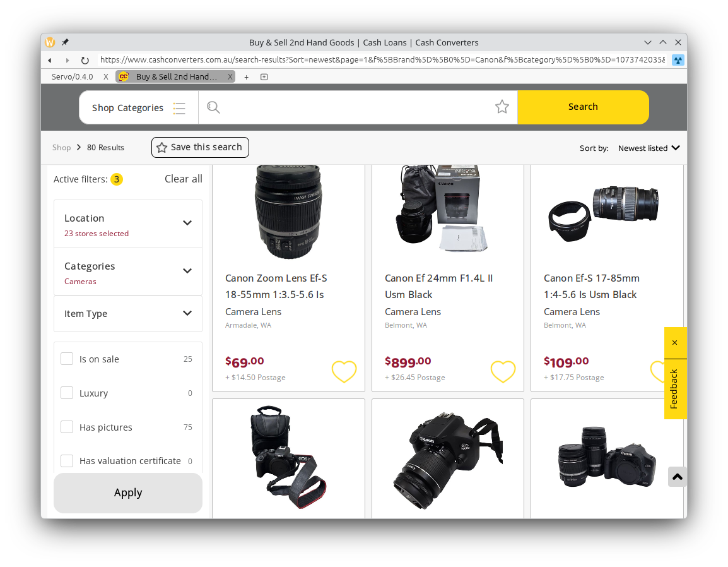Image resolution: width=728 pixels, height=567 pixels.
Task: Open the Feedback side tab
Action: (675, 389)
